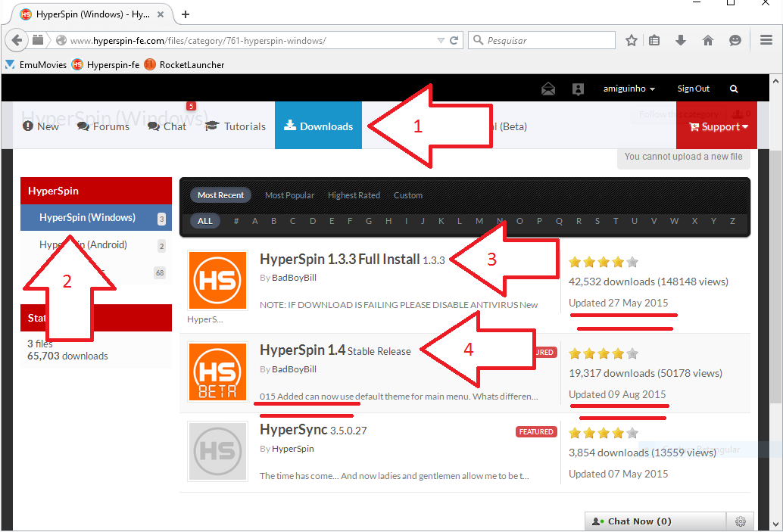Open the HyperSync 3.5.0.27 title

pyautogui.click(x=313, y=430)
